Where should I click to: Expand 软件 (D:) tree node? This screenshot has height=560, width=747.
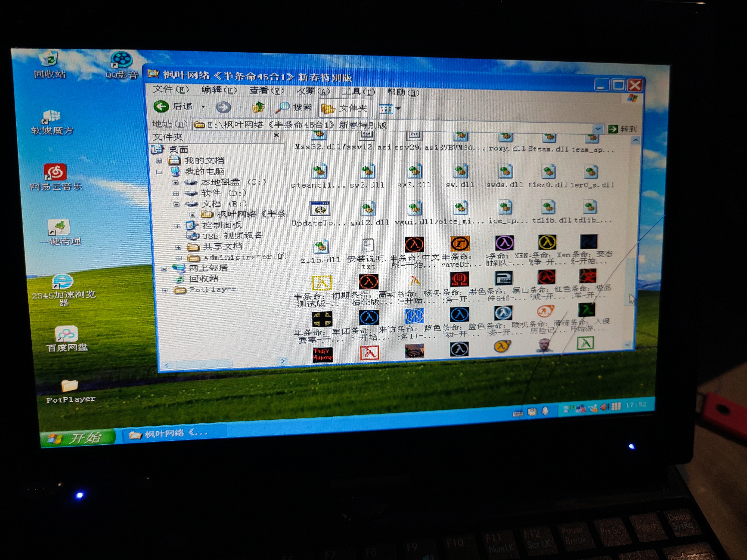point(176,194)
